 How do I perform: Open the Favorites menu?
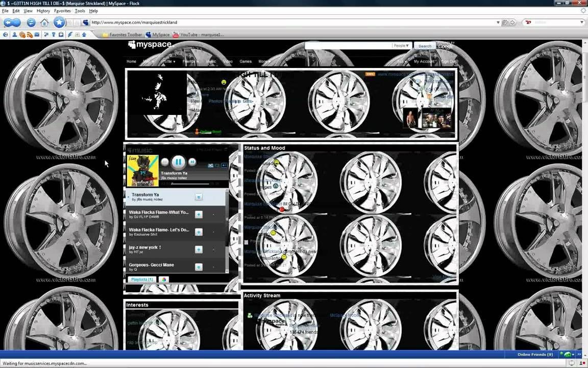[62, 11]
